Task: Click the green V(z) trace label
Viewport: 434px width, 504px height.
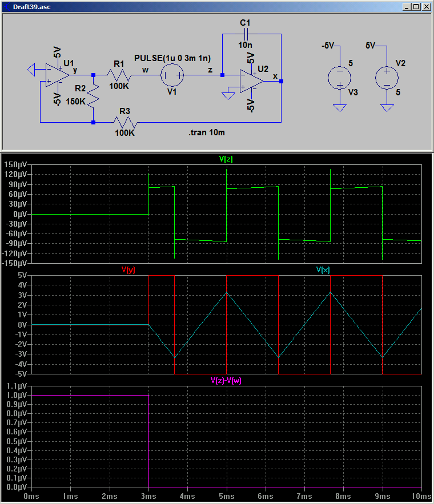Action: (226, 159)
